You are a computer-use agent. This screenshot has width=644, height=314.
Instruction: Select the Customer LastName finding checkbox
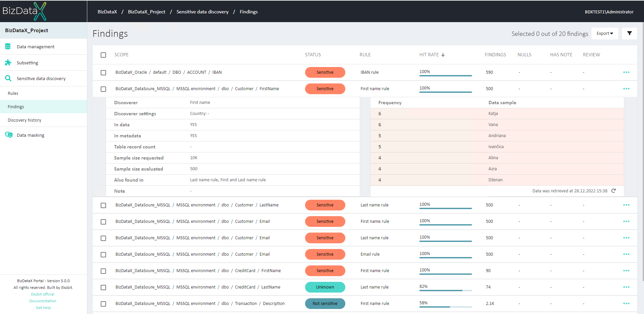pyautogui.click(x=103, y=205)
